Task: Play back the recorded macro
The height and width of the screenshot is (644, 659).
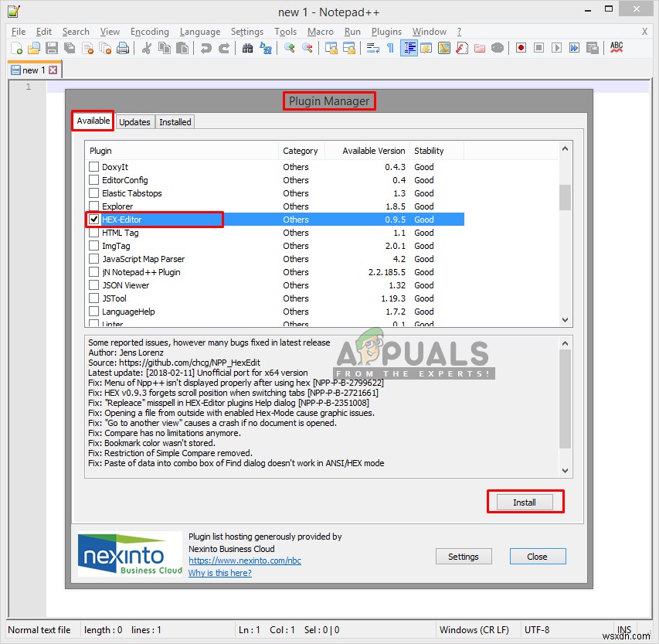Action: point(555,48)
